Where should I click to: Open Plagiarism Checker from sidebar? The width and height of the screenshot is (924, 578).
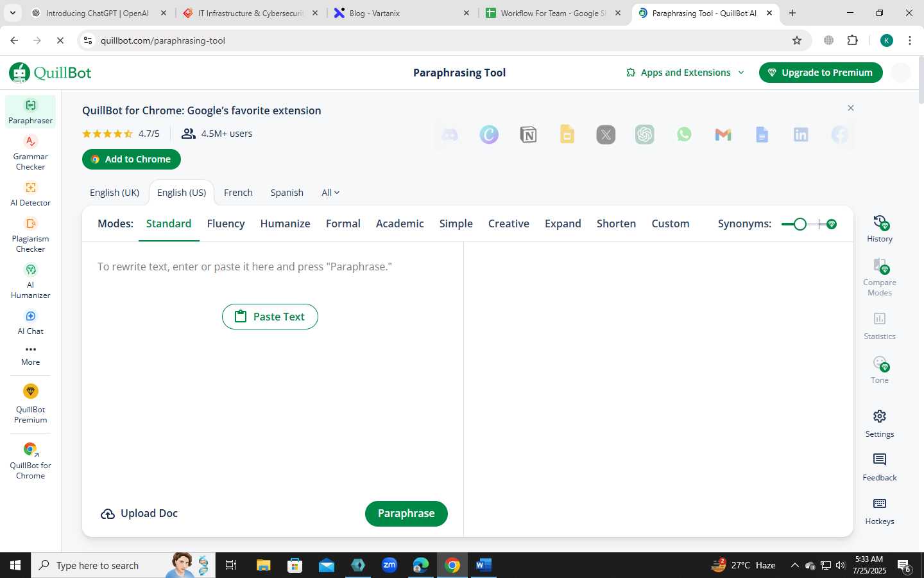30,234
